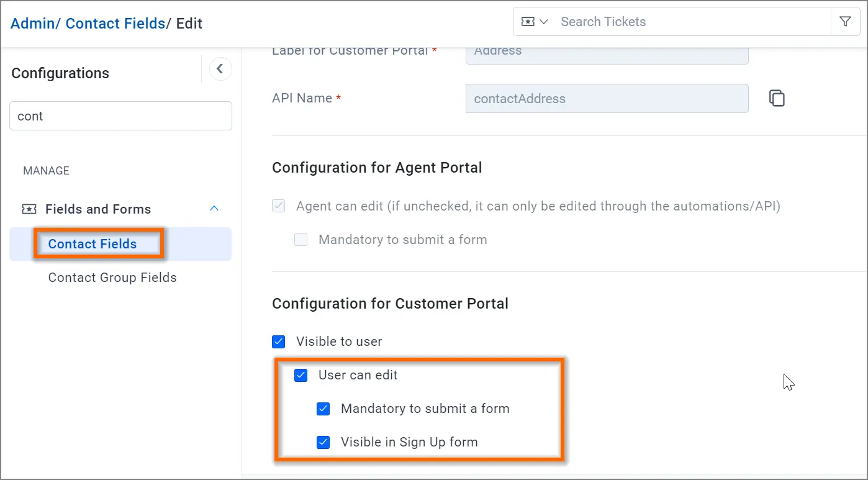This screenshot has height=480, width=868.
Task: Uncheck Mandatory to submit under Customer Portal
Action: [323, 409]
